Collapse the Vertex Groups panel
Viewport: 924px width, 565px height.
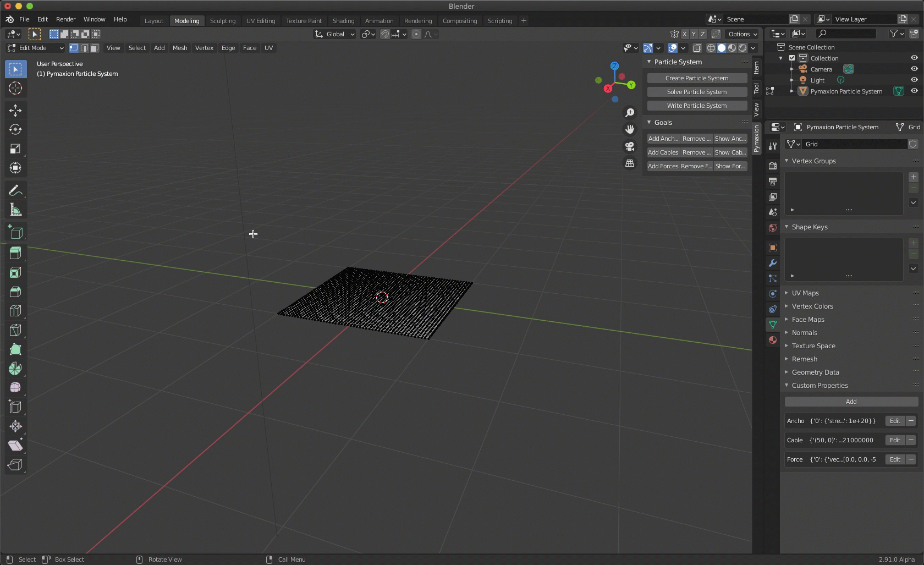[813, 161]
